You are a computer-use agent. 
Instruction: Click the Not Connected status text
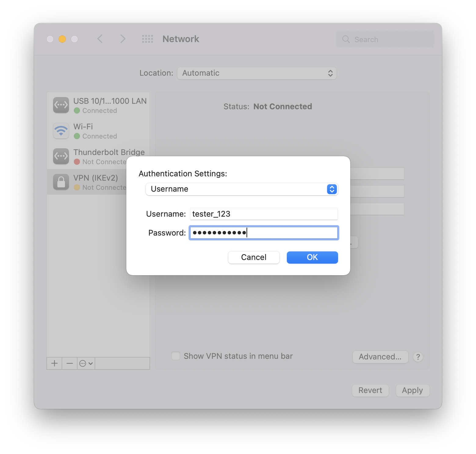pos(283,106)
